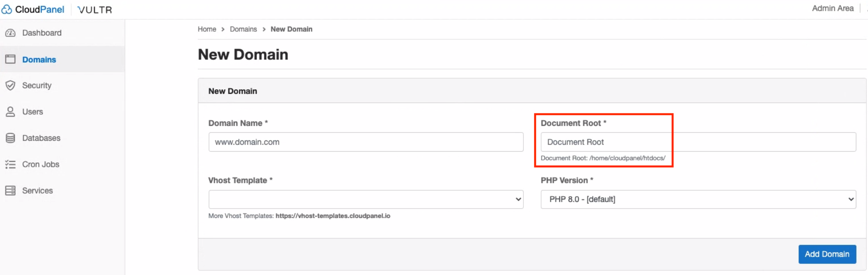Image resolution: width=868 pixels, height=275 pixels.
Task: Click the Cron Jobs list icon
Action: 10,164
